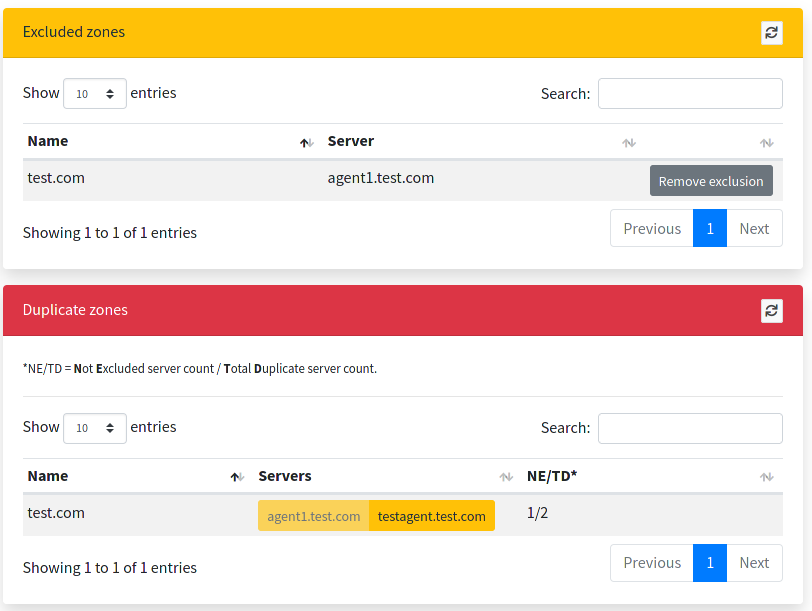
Task: Go to Previous page in Duplicate zones
Action: click(652, 562)
